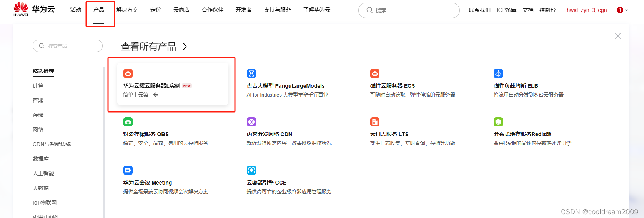Click the category list scrollbar
The height and width of the screenshot is (218, 644).
104,142
